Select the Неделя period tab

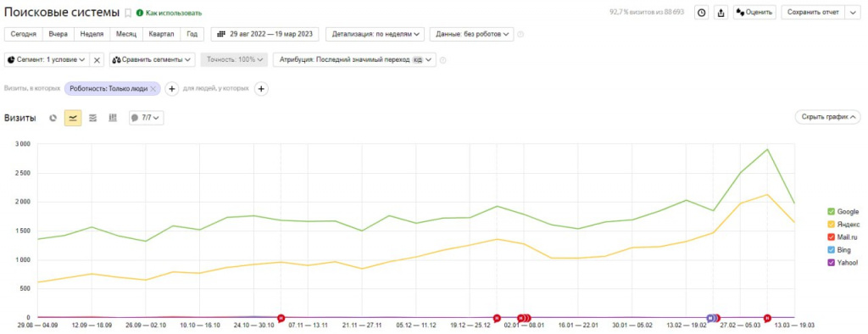pyautogui.click(x=92, y=34)
